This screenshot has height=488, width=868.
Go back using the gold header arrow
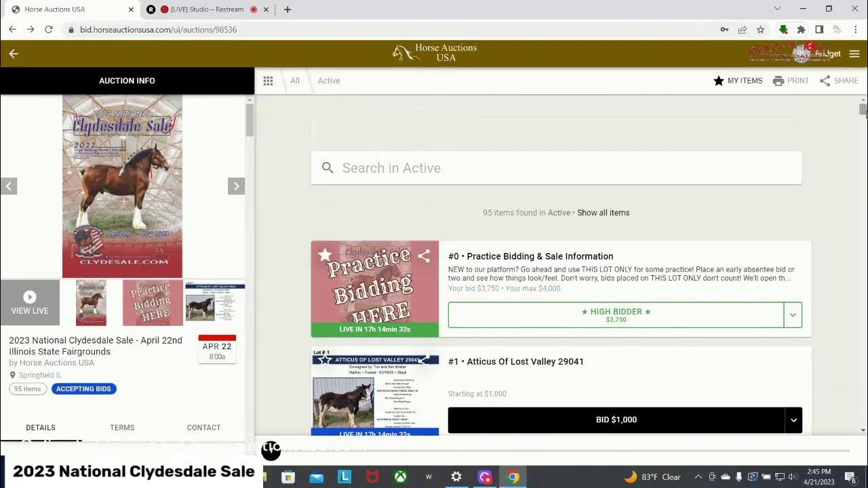[x=14, y=54]
